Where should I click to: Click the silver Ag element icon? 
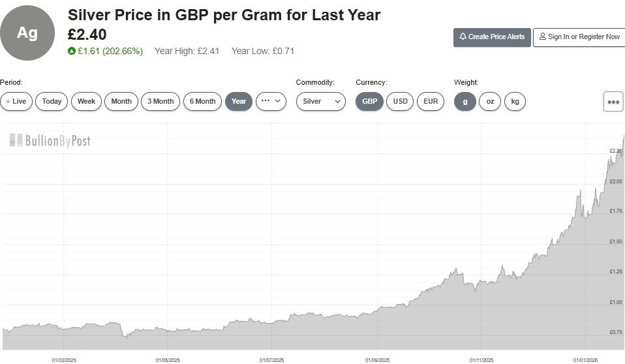[x=27, y=33]
